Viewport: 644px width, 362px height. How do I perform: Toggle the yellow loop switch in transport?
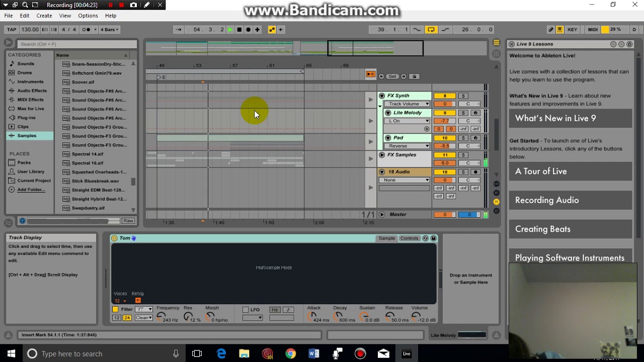tap(431, 30)
